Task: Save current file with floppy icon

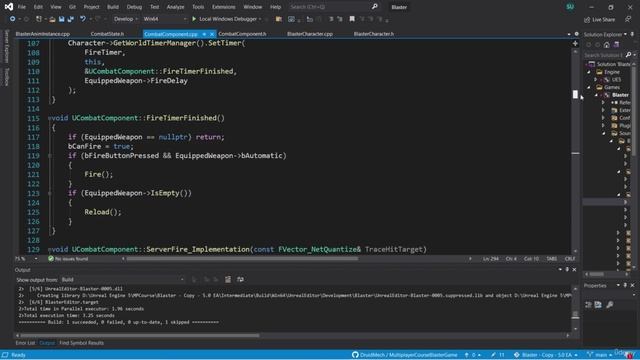Action: pyautogui.click(x=61, y=19)
